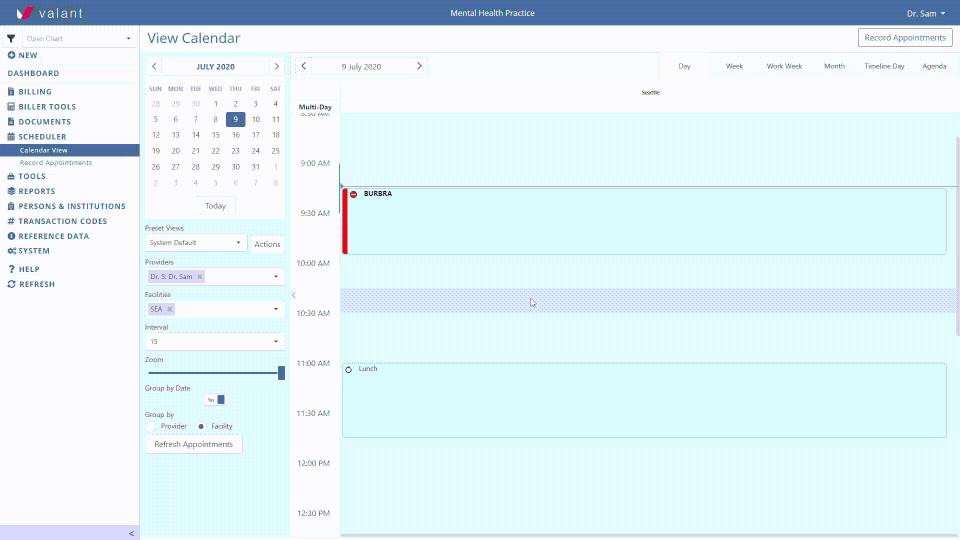Image resolution: width=960 pixels, height=540 pixels.
Task: Select July 15 in mini calendar
Action: point(216,135)
